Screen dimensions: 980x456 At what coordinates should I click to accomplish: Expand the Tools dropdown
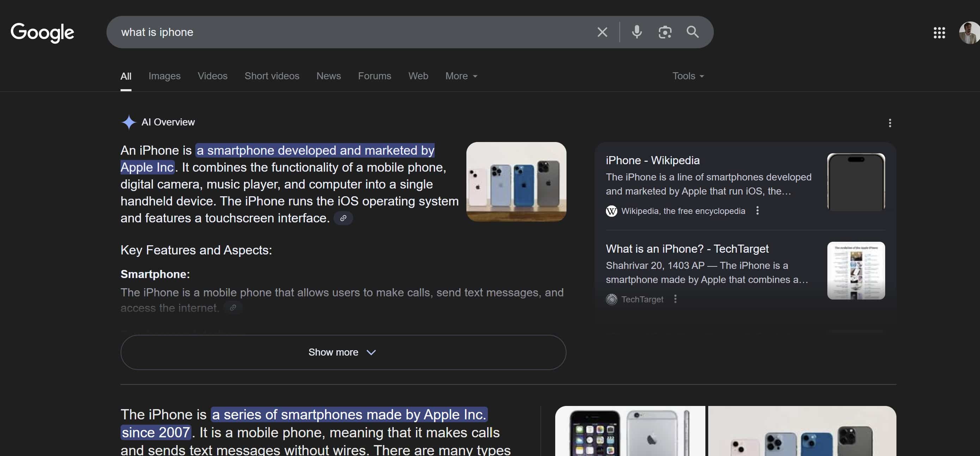[x=688, y=76]
